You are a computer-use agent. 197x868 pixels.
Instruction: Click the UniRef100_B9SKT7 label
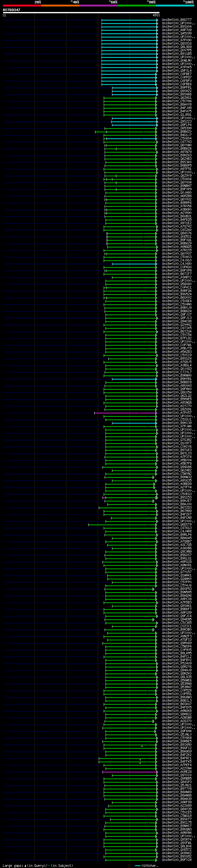(176, 819)
